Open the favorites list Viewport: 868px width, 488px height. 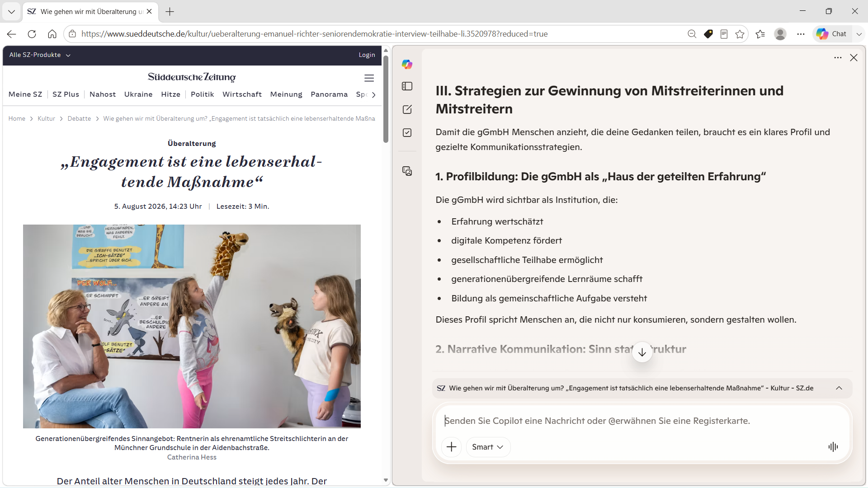click(x=760, y=34)
